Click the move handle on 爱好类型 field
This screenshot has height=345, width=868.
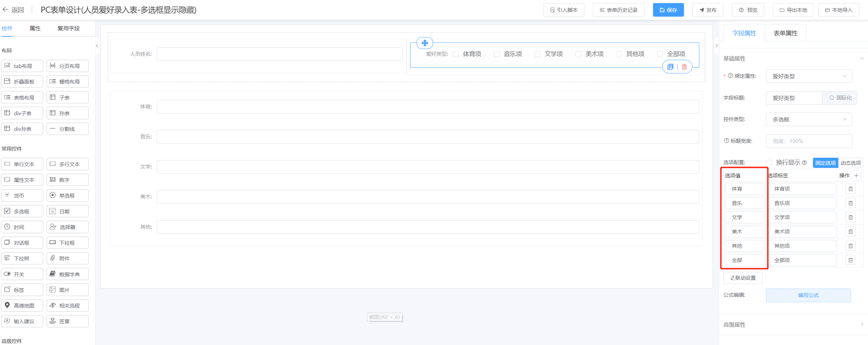pyautogui.click(x=425, y=43)
